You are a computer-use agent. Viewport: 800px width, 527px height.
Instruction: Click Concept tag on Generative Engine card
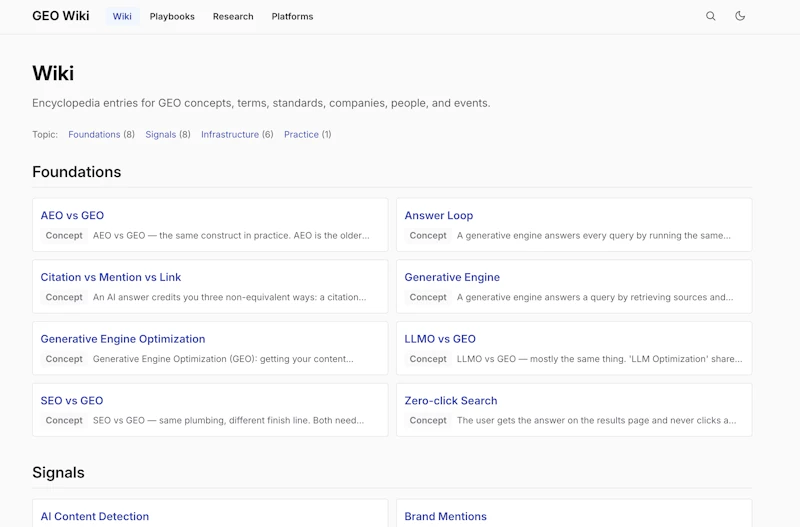(x=428, y=297)
